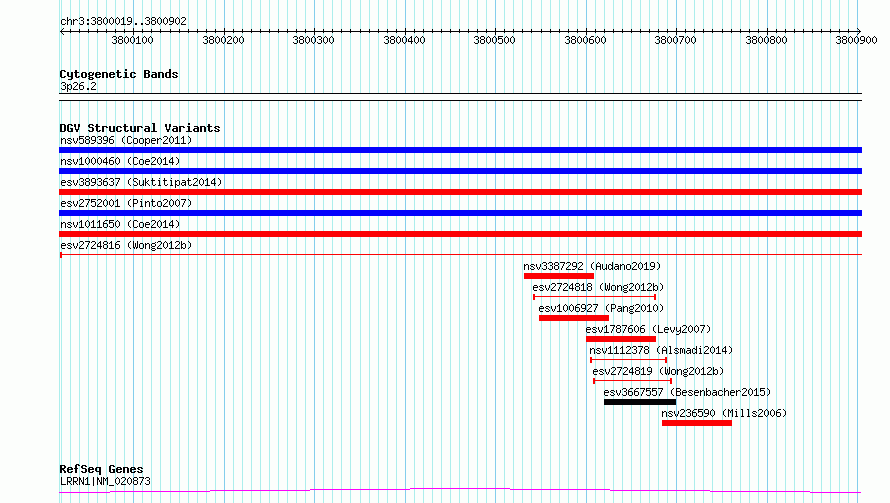Open the esv2724819 (Wong2012b) label
Image resolution: width=890 pixels, height=503 pixels.
[x=658, y=371]
